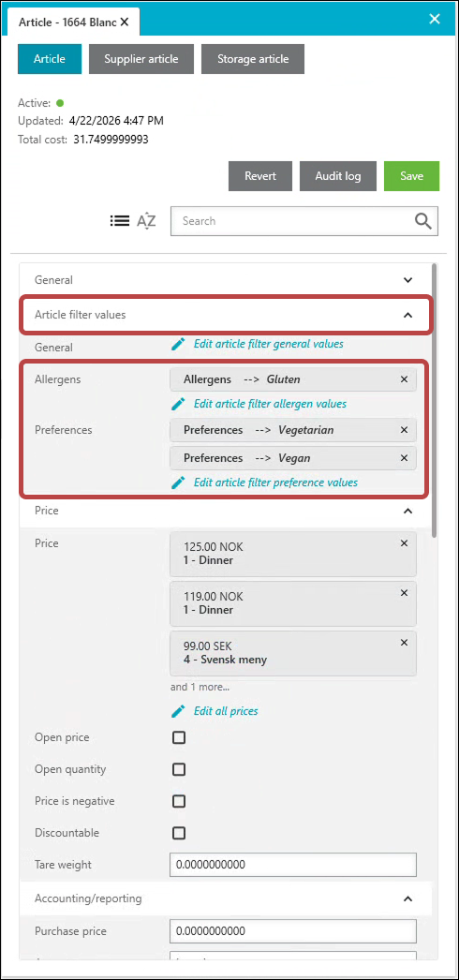The width and height of the screenshot is (459, 980).
Task: Enable the Open price checkbox
Action: coord(179,737)
